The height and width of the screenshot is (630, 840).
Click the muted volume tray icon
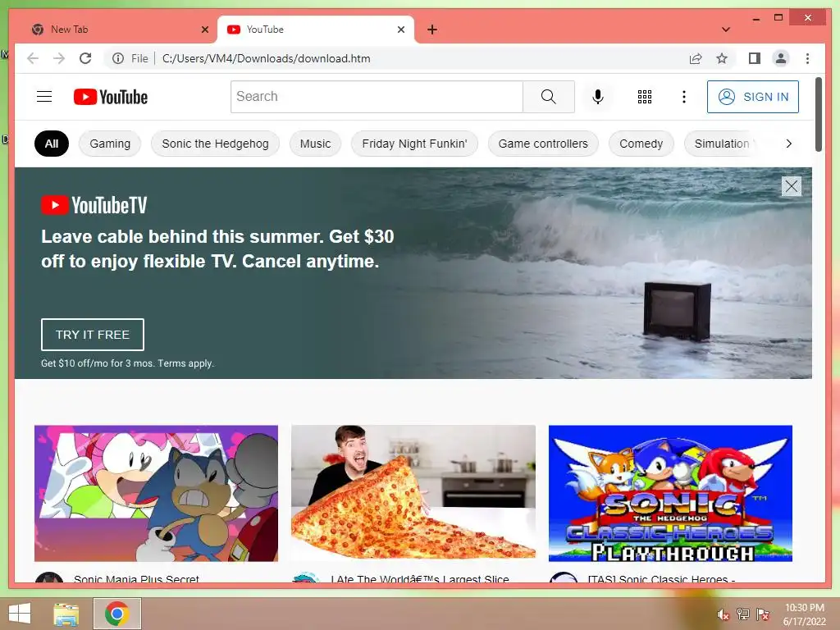click(723, 614)
